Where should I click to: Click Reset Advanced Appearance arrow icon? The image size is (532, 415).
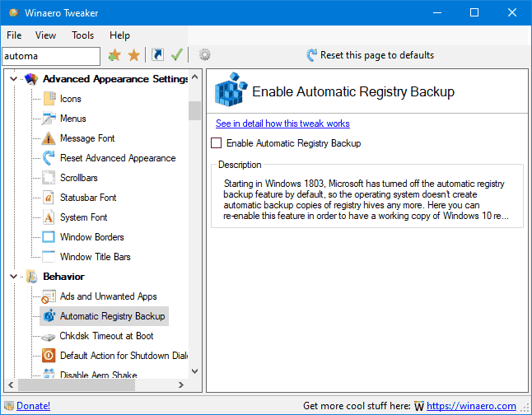49,158
